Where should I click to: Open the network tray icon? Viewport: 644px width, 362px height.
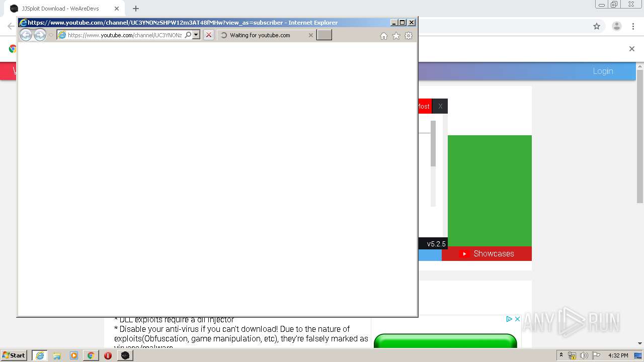572,355
